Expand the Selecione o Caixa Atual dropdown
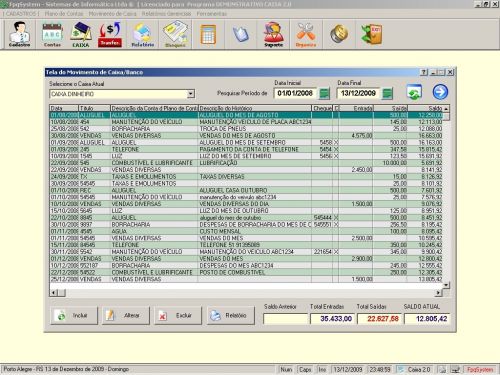500x375 pixels. [x=191, y=94]
